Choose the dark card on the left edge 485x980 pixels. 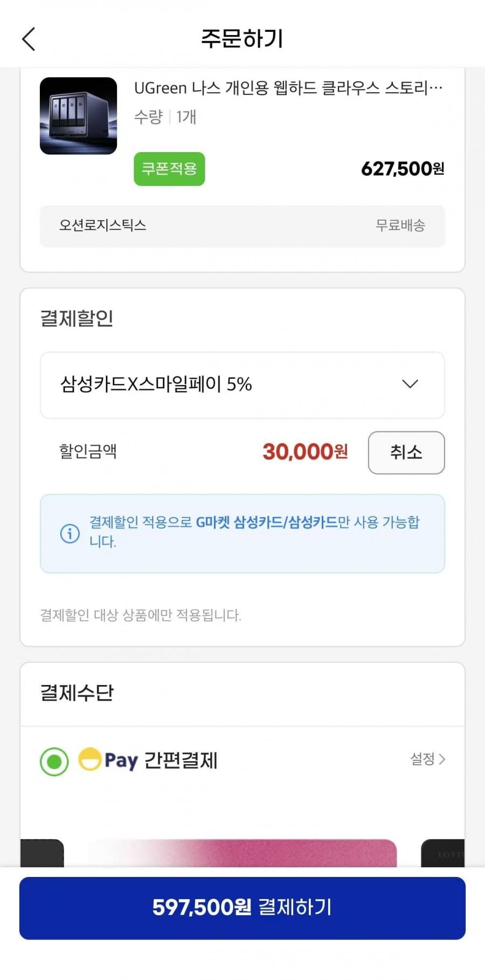pos(42,853)
